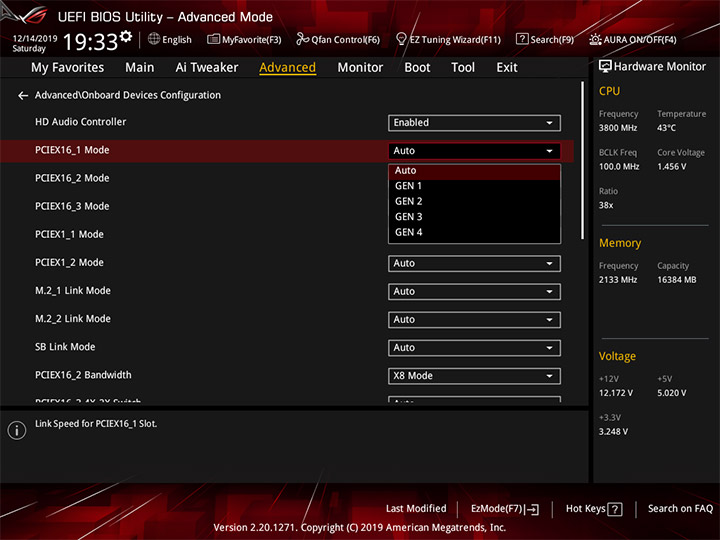Image resolution: width=720 pixels, height=540 pixels.
Task: Open the M.2_1 Link Mode dropdown
Action: click(474, 292)
